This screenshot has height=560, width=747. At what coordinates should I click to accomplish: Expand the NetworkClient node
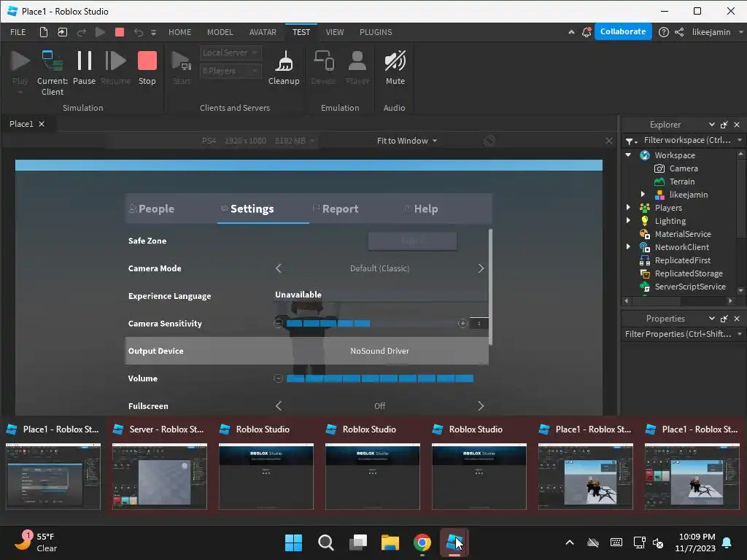tap(628, 246)
